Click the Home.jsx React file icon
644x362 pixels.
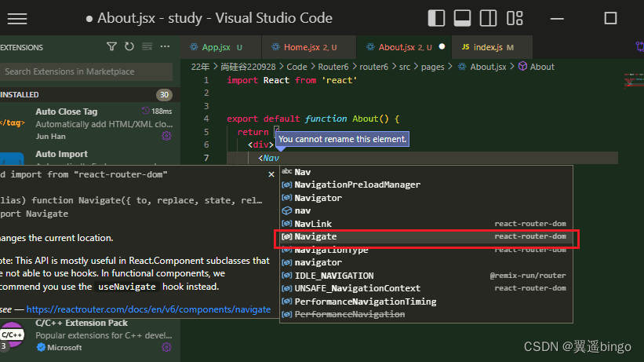[275, 47]
